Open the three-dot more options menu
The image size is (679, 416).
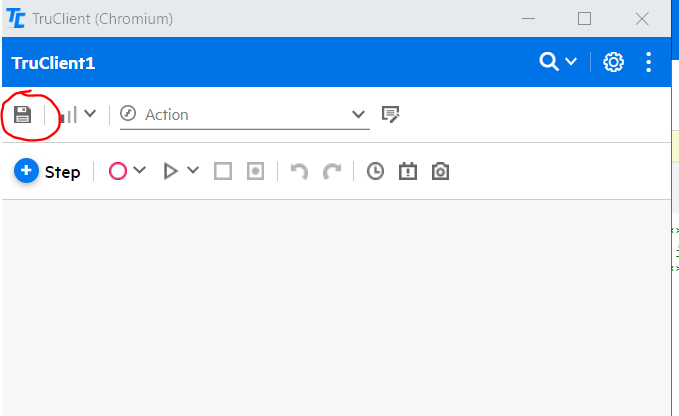pyautogui.click(x=649, y=62)
